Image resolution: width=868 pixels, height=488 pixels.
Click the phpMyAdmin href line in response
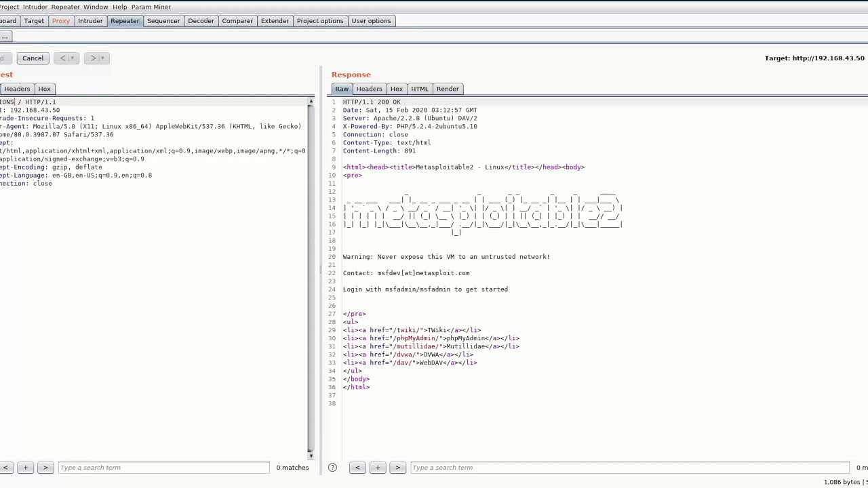tap(431, 338)
